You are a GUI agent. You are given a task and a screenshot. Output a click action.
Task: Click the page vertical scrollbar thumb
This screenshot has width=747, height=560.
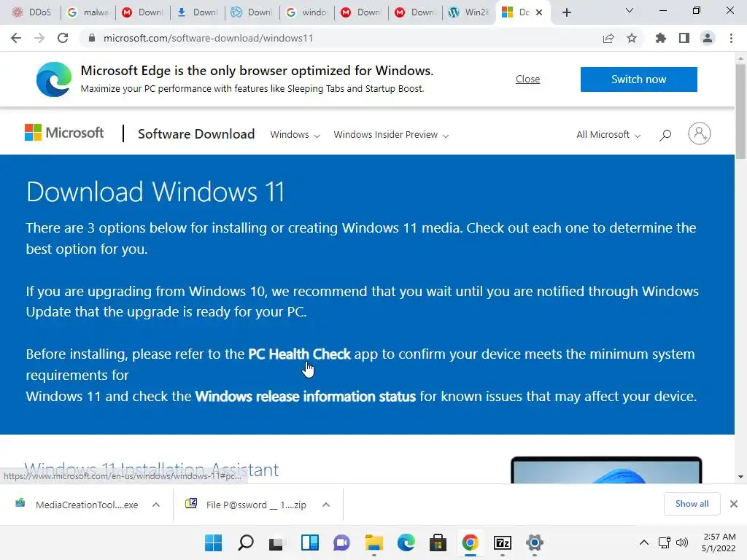coord(740,112)
